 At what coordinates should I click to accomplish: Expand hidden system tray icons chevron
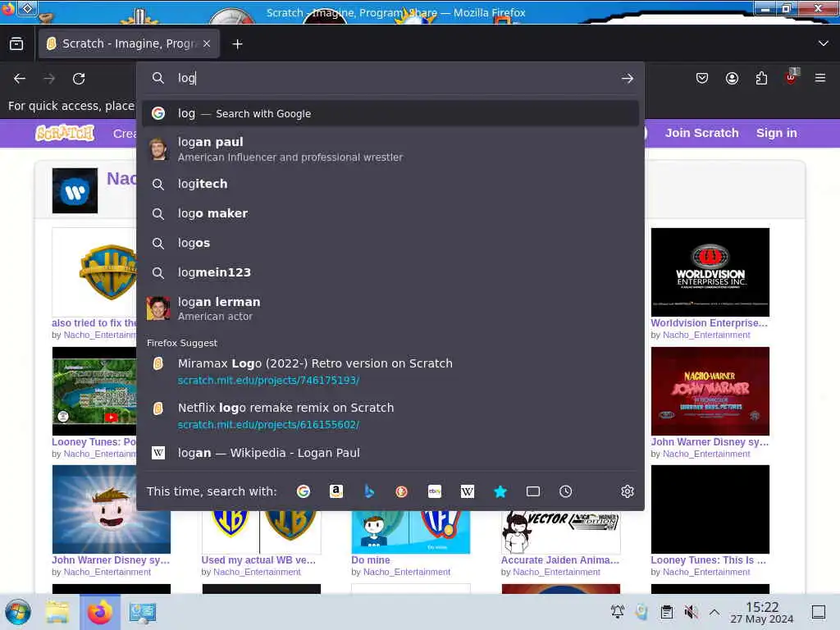[714, 612]
